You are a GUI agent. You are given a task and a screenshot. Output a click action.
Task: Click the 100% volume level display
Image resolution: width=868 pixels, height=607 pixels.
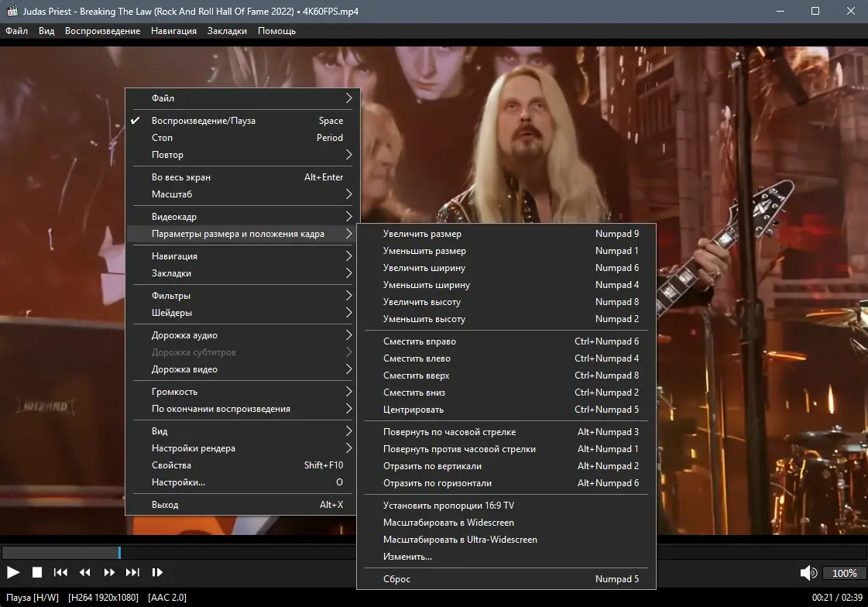(x=844, y=573)
